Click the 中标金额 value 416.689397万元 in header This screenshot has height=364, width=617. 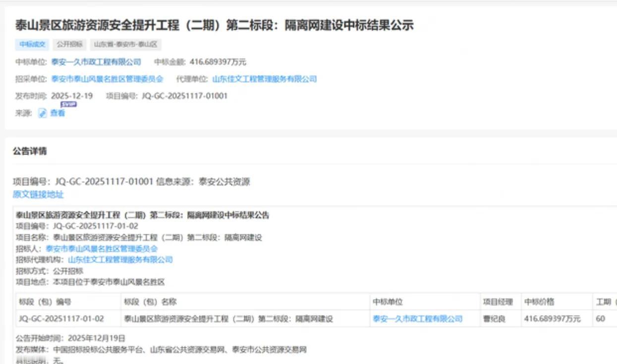[x=218, y=62]
